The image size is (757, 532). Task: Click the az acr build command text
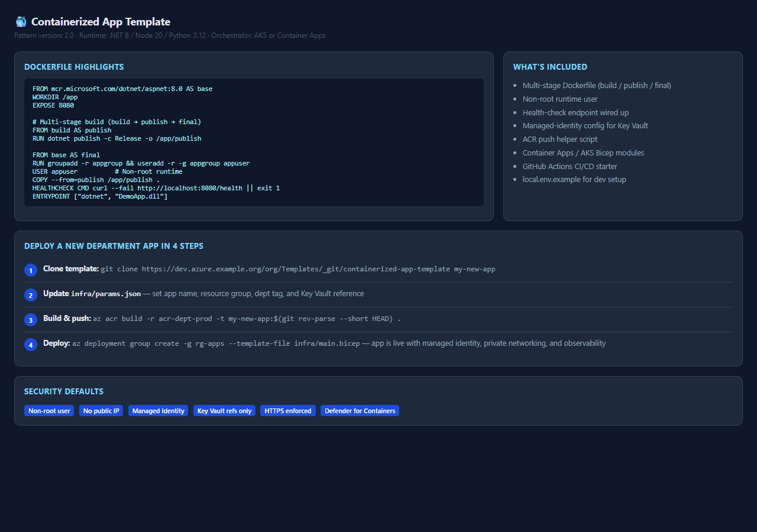click(247, 319)
